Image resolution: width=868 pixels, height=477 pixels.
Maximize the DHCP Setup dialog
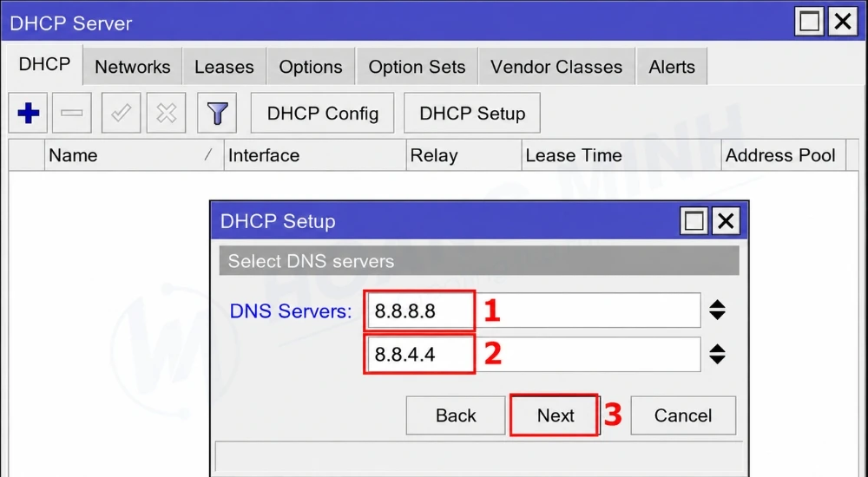pos(694,221)
